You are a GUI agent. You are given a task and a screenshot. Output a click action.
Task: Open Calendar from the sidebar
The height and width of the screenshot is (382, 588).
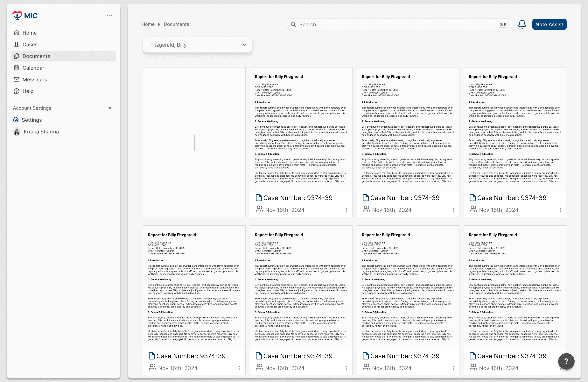coord(33,68)
